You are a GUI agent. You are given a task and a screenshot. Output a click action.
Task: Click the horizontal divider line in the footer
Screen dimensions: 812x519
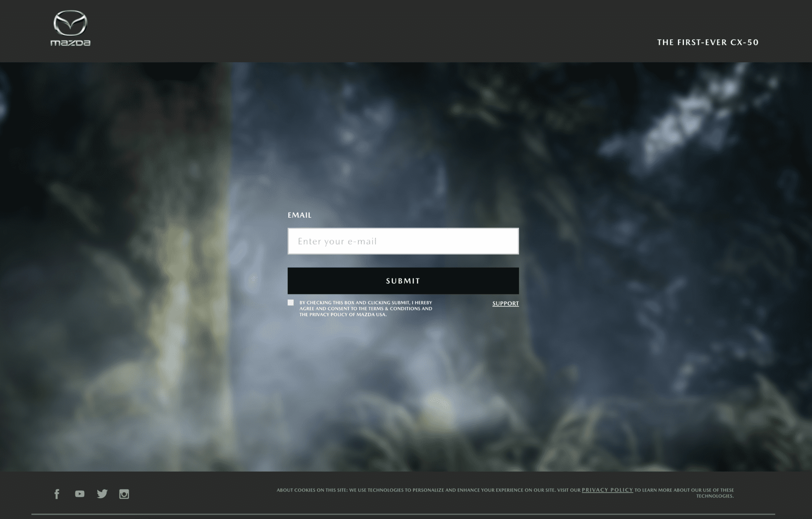coord(403,514)
